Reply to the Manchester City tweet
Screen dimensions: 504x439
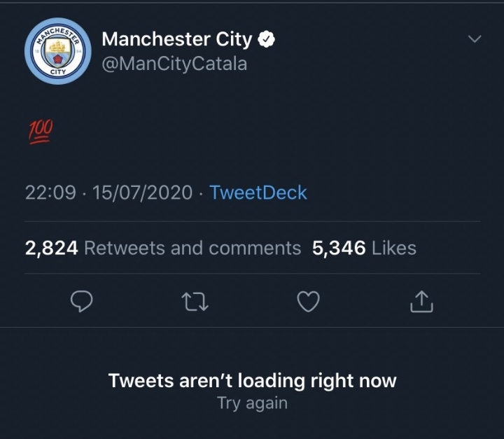83,301
